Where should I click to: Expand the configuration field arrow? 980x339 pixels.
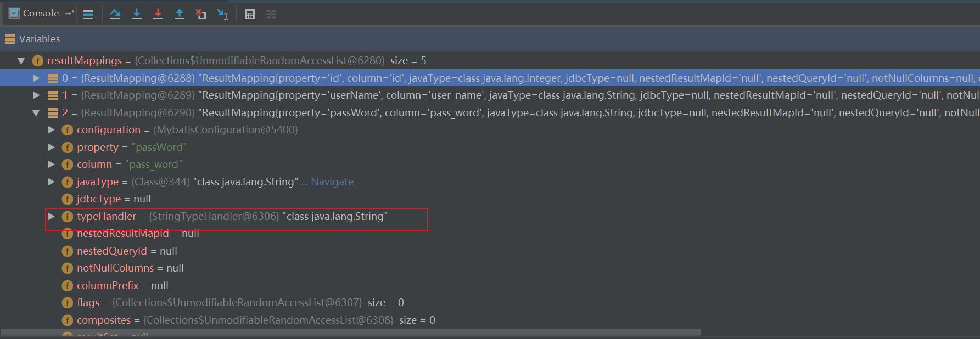coord(51,130)
